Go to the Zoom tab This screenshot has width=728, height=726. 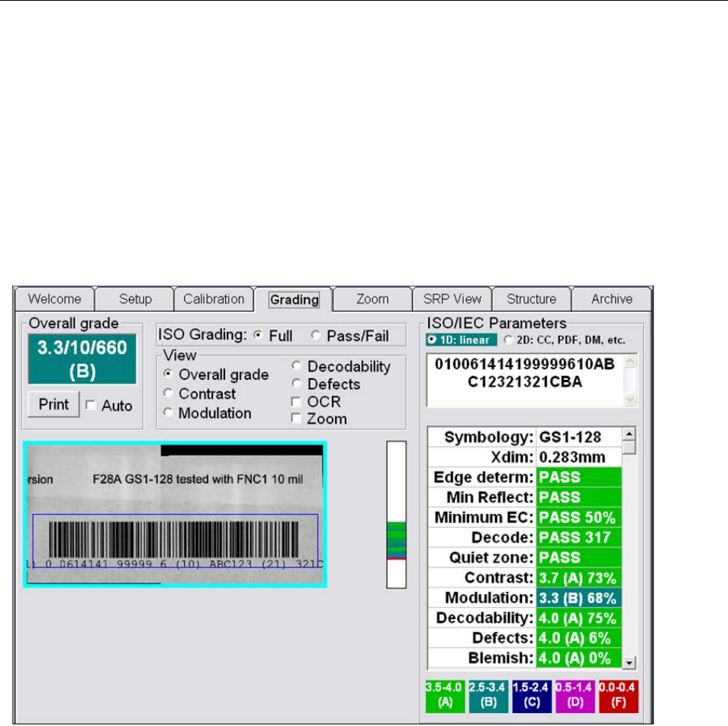click(373, 299)
